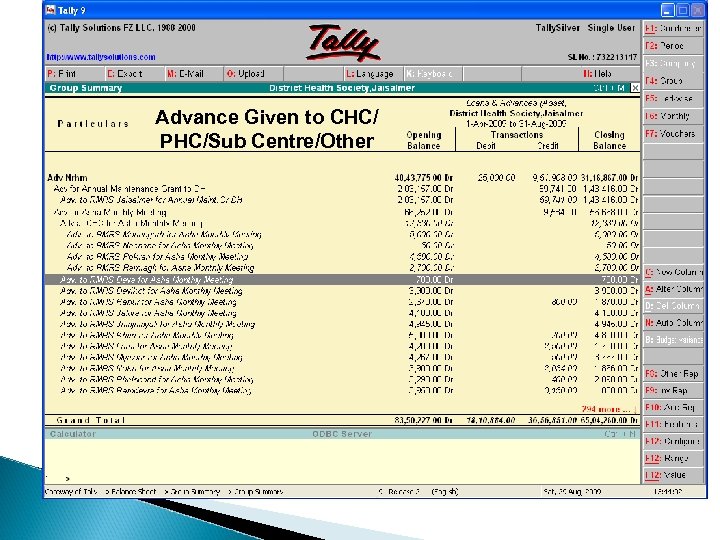Click the Balance Sheet breadcrumb in status bar
Viewport: 720px width, 540px height.
click(134, 492)
